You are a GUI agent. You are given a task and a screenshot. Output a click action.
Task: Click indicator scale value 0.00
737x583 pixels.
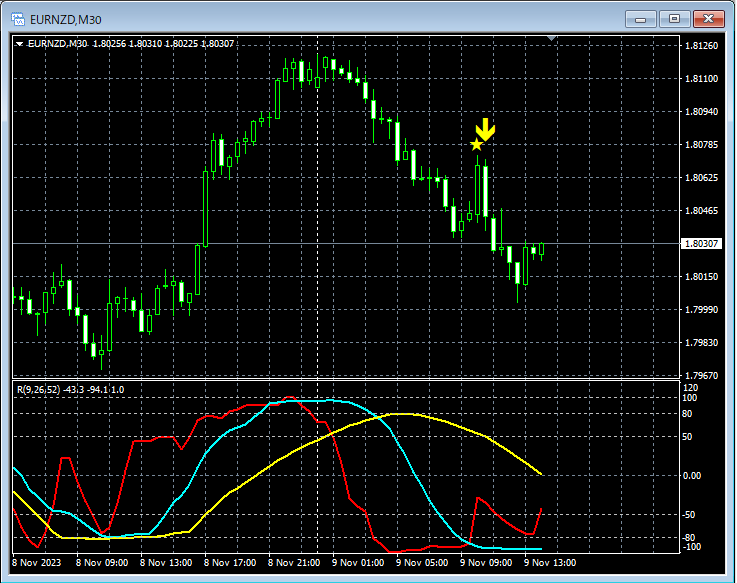692,476
